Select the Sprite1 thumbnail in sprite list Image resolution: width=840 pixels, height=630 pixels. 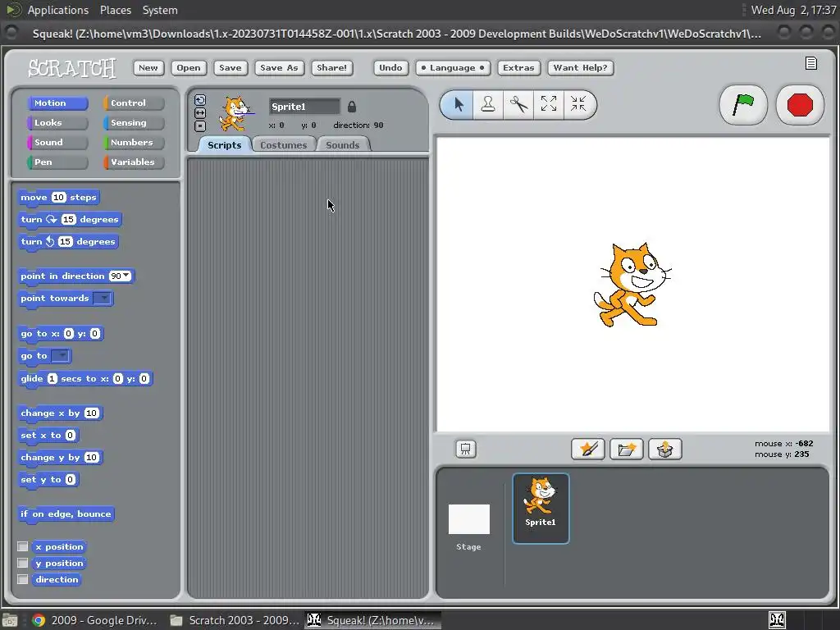click(541, 508)
